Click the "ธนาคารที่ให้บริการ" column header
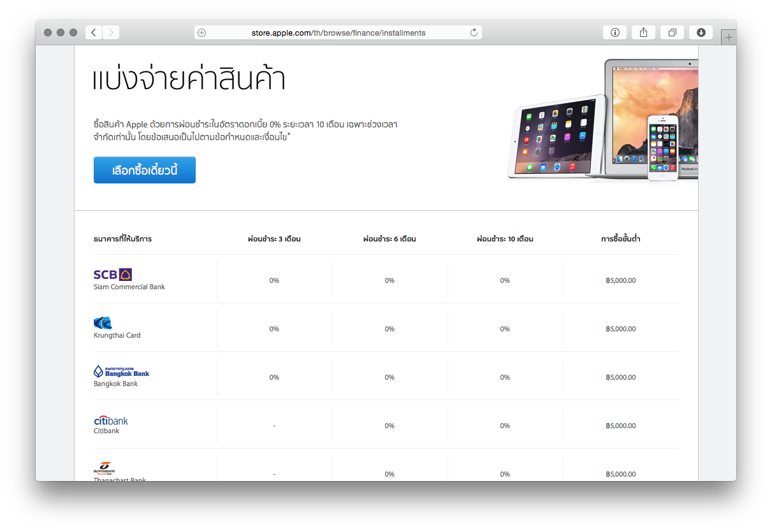 pyautogui.click(x=122, y=239)
